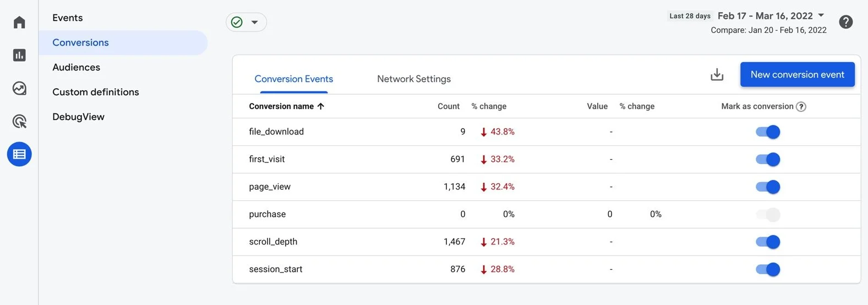This screenshot has height=305, width=868.
Task: Switch to the Network Settings tab
Action: pos(414,79)
